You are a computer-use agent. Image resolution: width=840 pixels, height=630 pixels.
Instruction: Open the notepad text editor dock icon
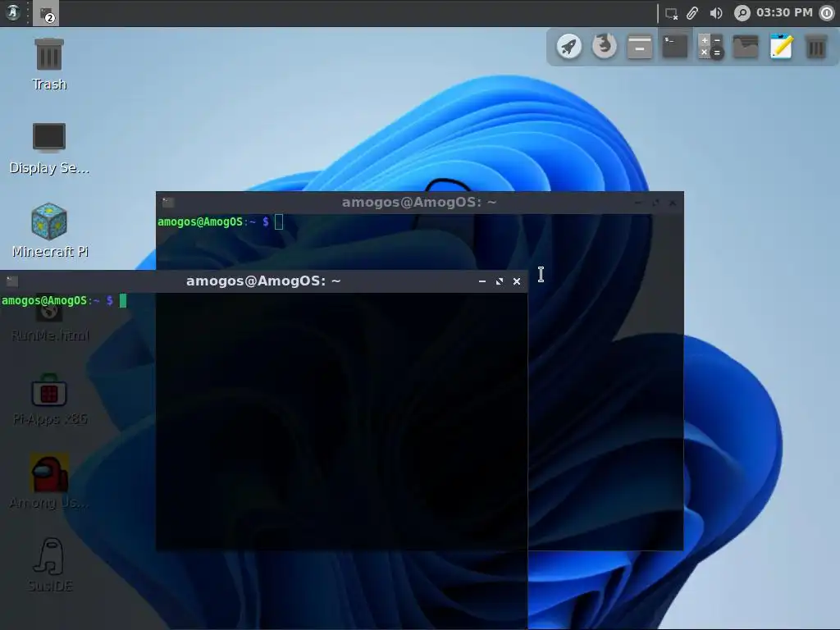point(781,46)
